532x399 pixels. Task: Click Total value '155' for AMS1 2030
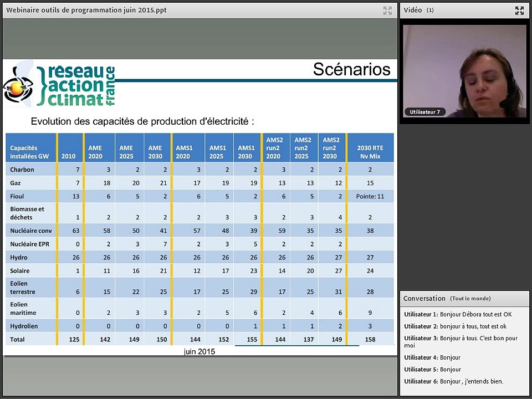tap(252, 339)
